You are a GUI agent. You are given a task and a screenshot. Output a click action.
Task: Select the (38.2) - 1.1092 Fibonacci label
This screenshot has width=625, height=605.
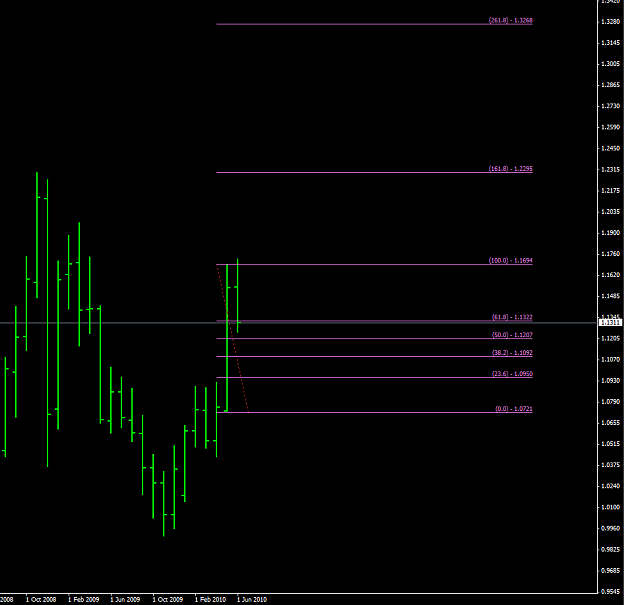coord(512,353)
